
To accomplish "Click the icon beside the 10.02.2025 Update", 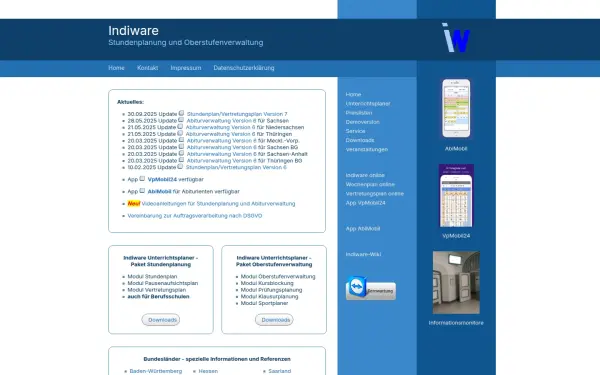I will tap(180, 167).
